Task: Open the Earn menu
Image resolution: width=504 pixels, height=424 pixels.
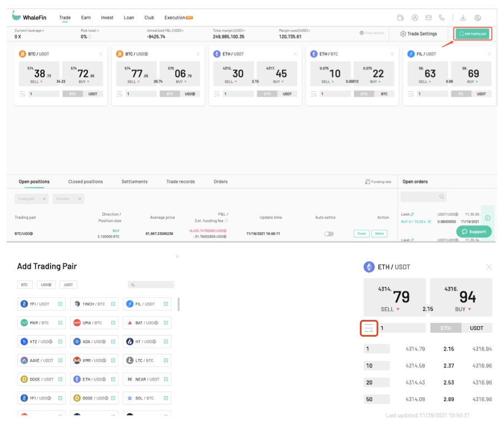Action: click(86, 18)
